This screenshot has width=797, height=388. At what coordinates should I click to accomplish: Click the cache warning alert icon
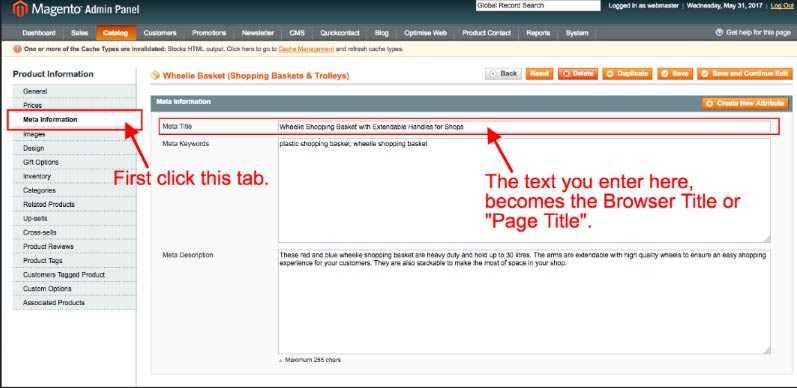(x=17, y=49)
